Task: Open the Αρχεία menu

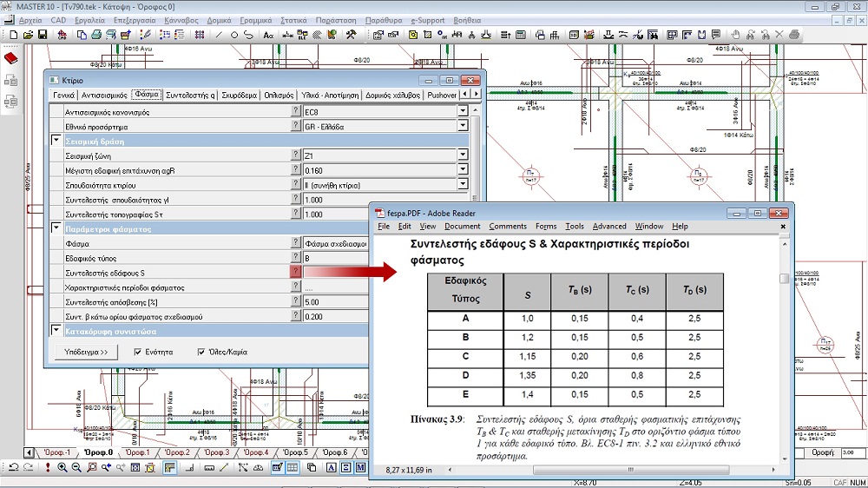Action: click(30, 21)
